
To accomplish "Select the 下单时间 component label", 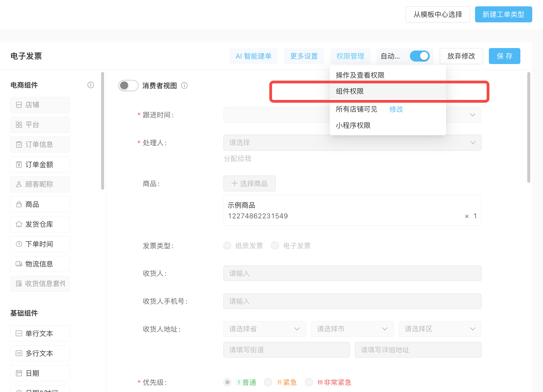I will coord(39,244).
